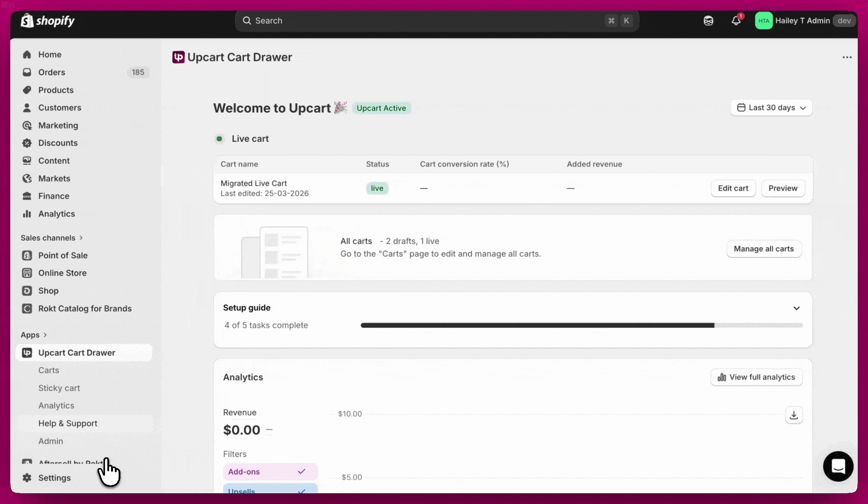Click the Orders inbox icon
Viewport: 868px width, 504px height.
27,72
